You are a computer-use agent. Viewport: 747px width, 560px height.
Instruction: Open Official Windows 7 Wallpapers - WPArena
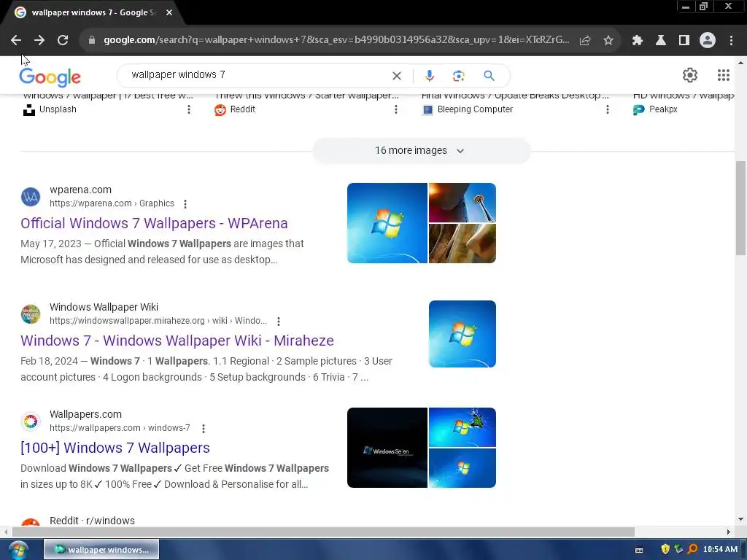(x=154, y=223)
